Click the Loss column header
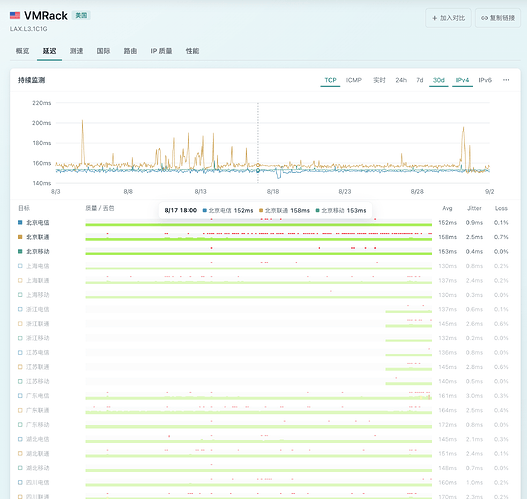 tap(501, 208)
